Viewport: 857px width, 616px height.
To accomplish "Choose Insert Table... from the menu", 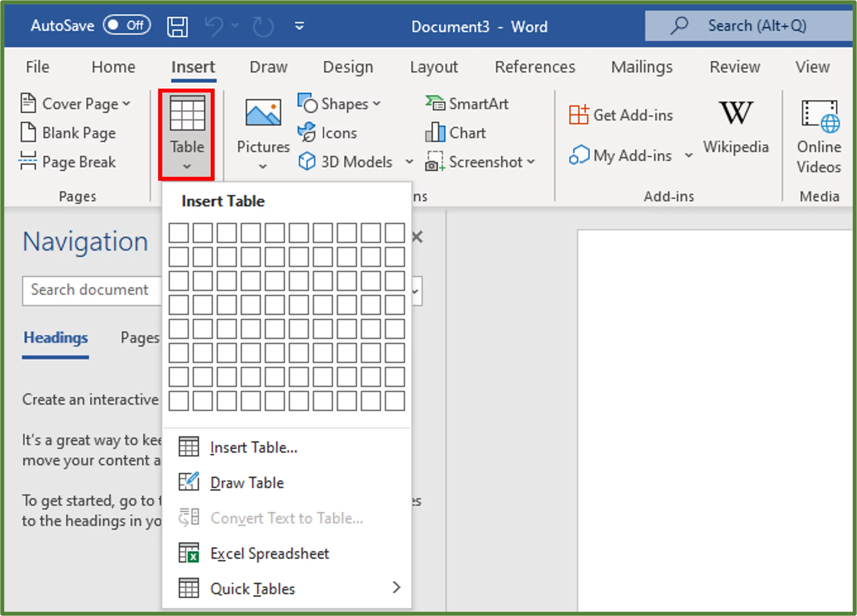I will [253, 447].
